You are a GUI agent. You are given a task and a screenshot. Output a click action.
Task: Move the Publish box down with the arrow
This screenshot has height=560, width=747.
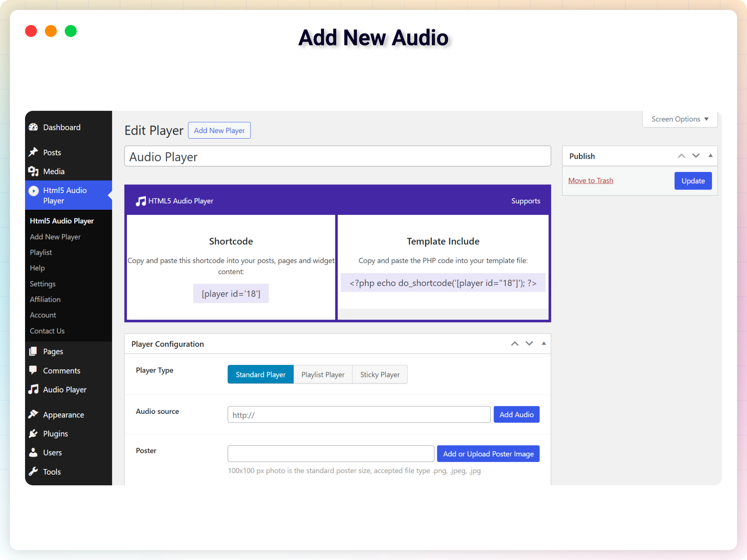pyautogui.click(x=696, y=156)
